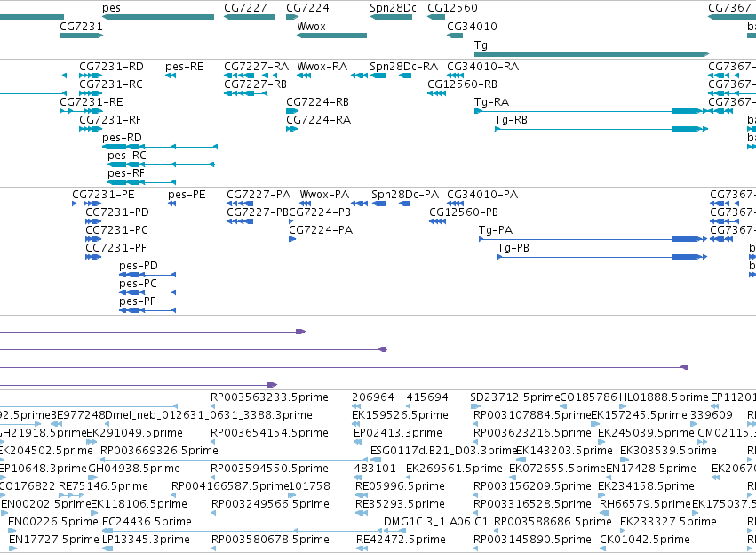Select the pes-RD transcript label
Image resolution: width=756 pixels, height=553 pixels.
click(122, 138)
